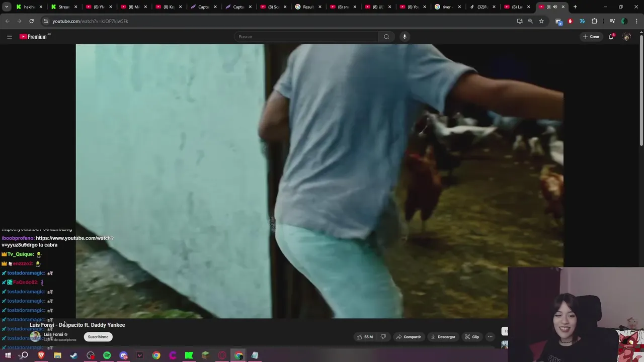The image size is (644, 362).
Task: View site information icon in address bar
Action: coord(46,21)
